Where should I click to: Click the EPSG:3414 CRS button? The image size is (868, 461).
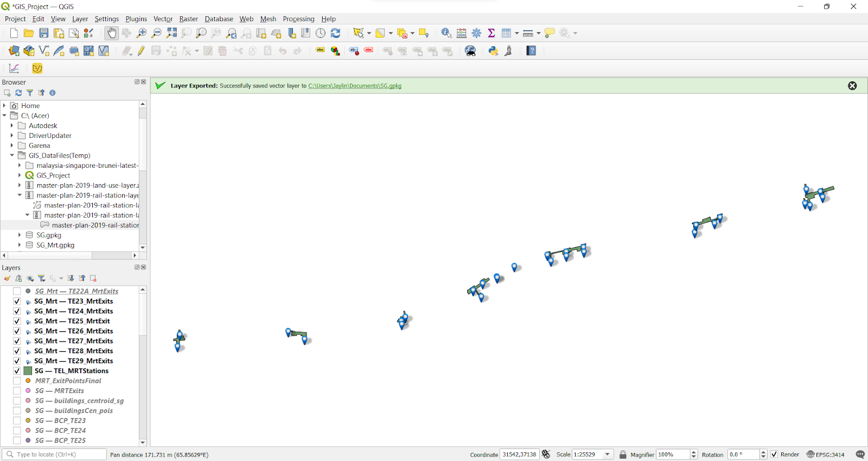pos(826,454)
